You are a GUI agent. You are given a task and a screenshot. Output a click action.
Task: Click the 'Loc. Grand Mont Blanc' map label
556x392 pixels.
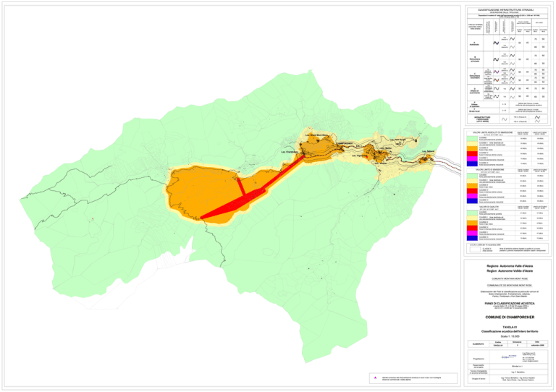point(316,135)
